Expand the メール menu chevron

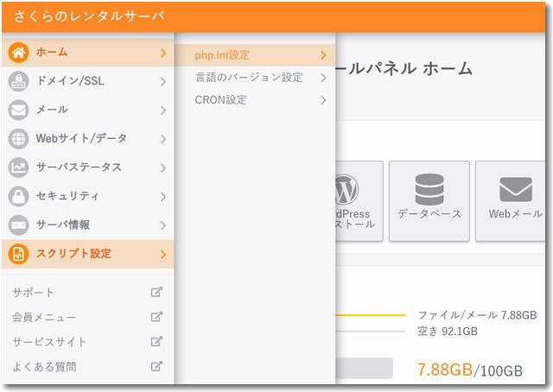[x=163, y=111]
